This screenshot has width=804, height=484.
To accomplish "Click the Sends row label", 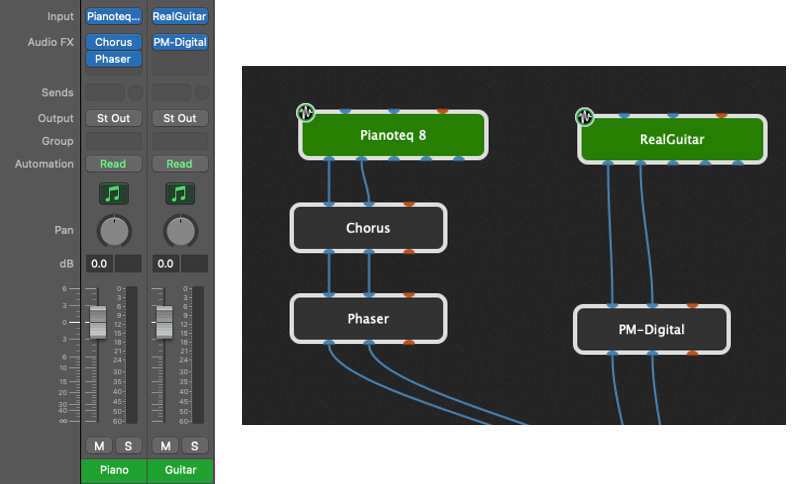I will coord(57,92).
